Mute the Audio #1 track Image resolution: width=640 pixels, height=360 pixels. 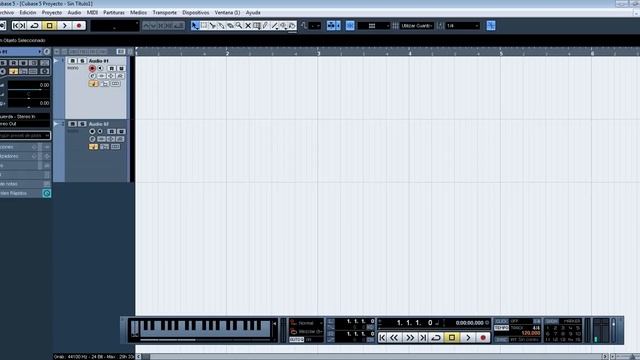(x=73, y=61)
